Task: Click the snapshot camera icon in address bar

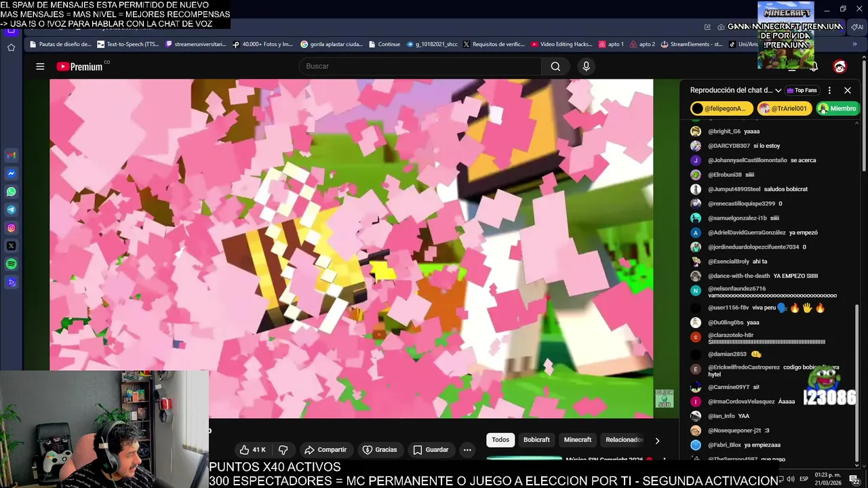Action: [722, 27]
